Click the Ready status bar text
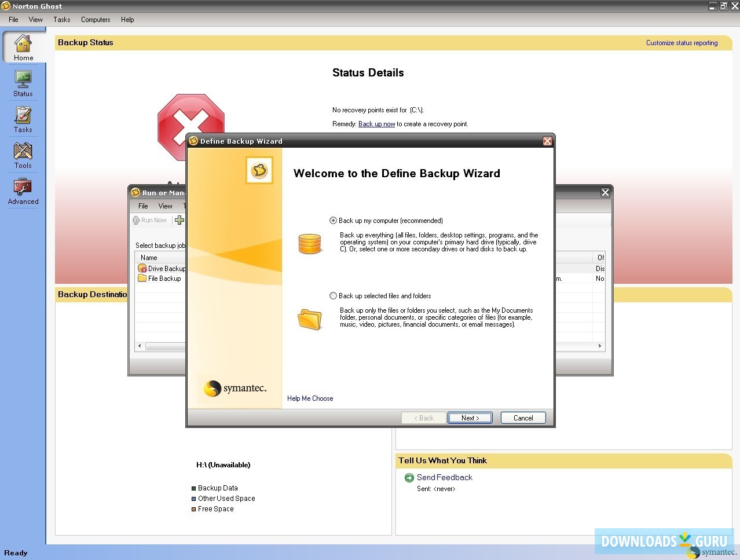This screenshot has width=740, height=560. 16,553
